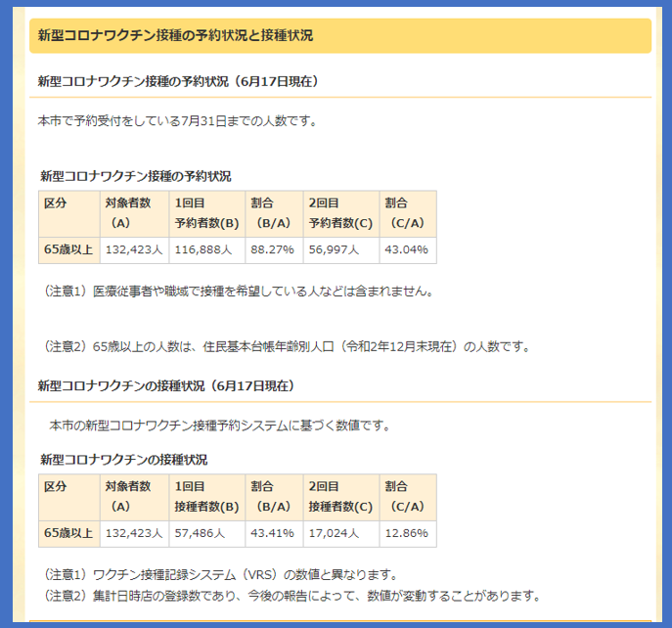Click the 43.41% percentage cell
Screen dimensions: 672x628
272,533
